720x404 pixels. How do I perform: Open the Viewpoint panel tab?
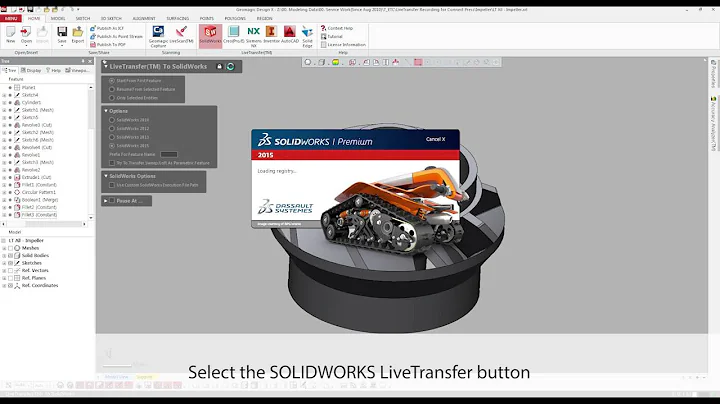click(78, 70)
